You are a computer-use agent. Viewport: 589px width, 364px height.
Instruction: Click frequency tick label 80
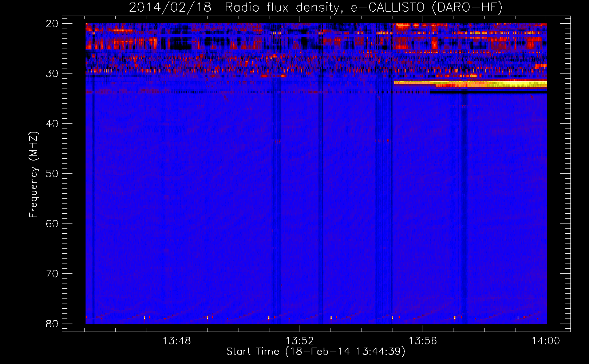52,324
